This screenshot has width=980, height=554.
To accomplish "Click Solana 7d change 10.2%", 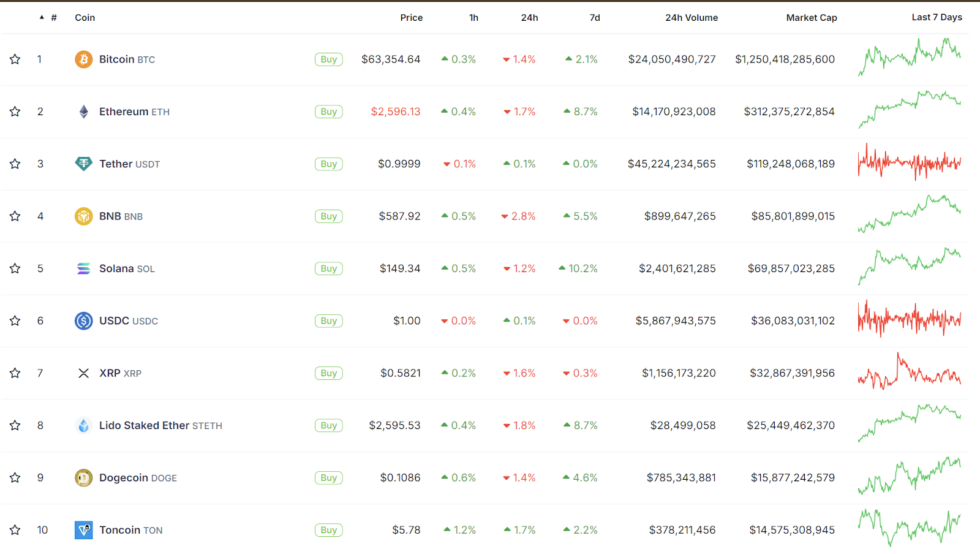I will (x=578, y=268).
